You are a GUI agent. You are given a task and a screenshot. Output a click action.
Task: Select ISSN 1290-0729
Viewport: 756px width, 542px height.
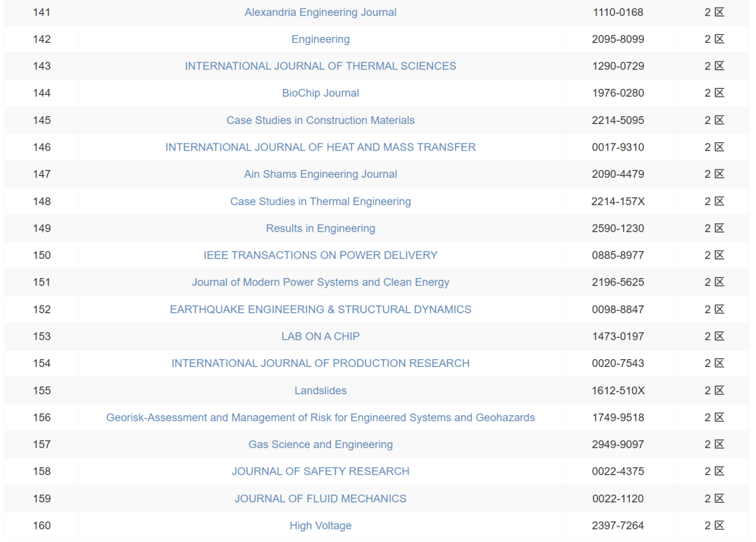(x=617, y=66)
